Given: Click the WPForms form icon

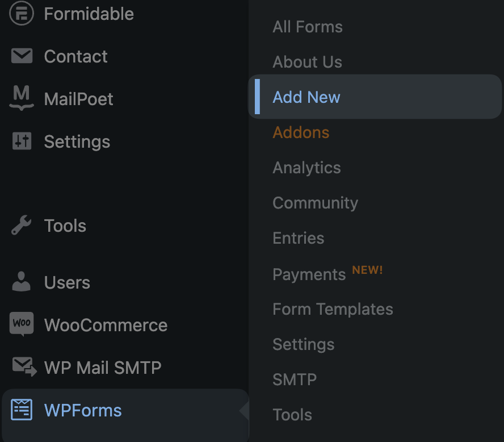Looking at the screenshot, I should [x=22, y=410].
